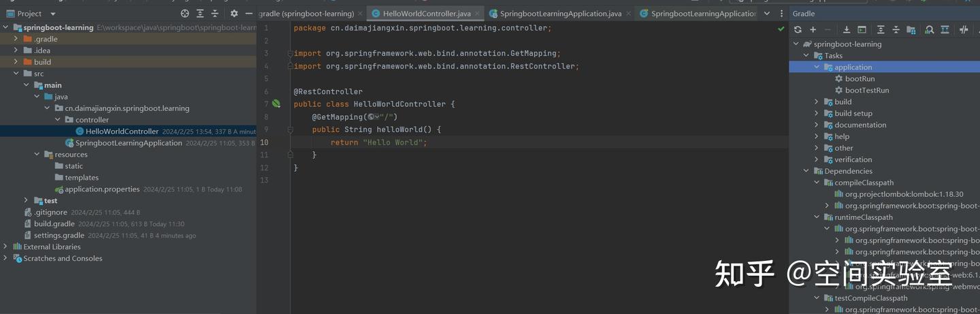
Task: Close the gradle (springboot-learning) tab
Action: pos(361,14)
